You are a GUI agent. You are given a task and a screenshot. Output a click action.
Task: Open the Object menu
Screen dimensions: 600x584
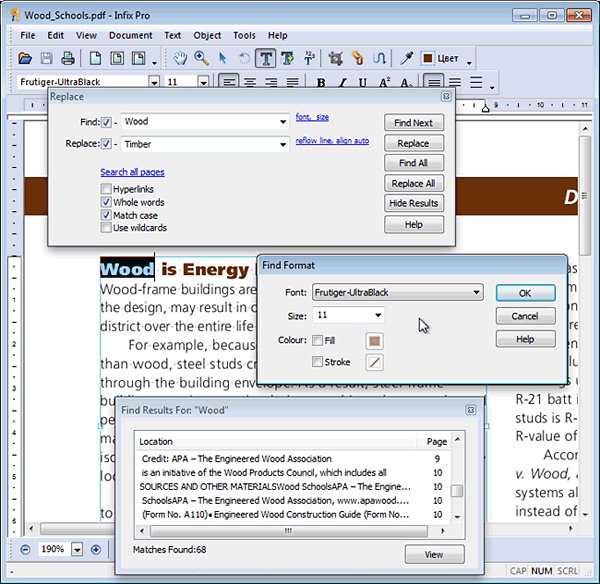point(207,35)
